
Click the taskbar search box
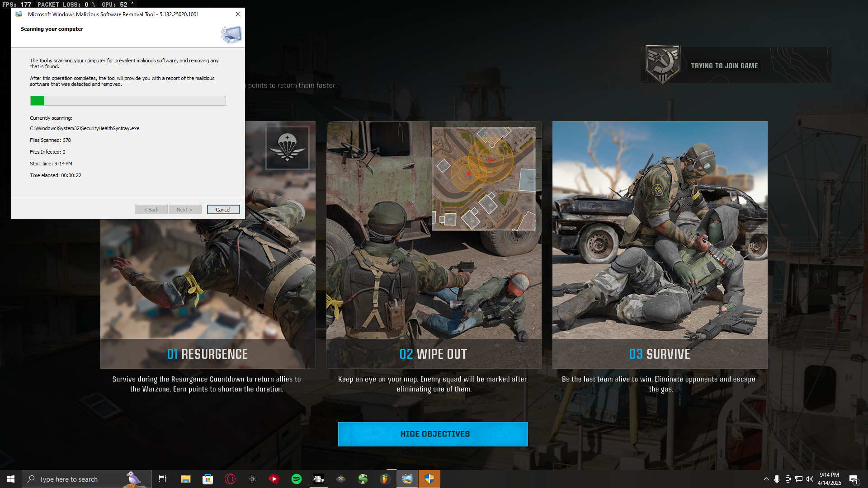pyautogui.click(x=77, y=479)
